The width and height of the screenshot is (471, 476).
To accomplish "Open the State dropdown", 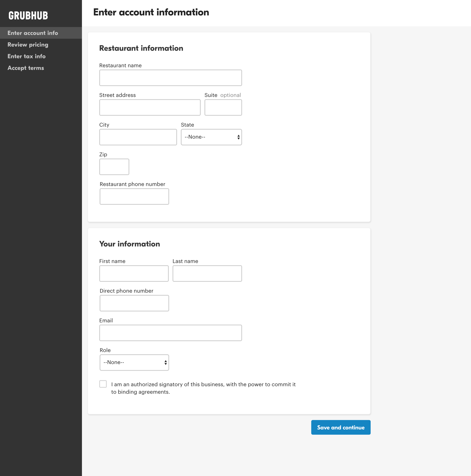I will pyautogui.click(x=211, y=137).
